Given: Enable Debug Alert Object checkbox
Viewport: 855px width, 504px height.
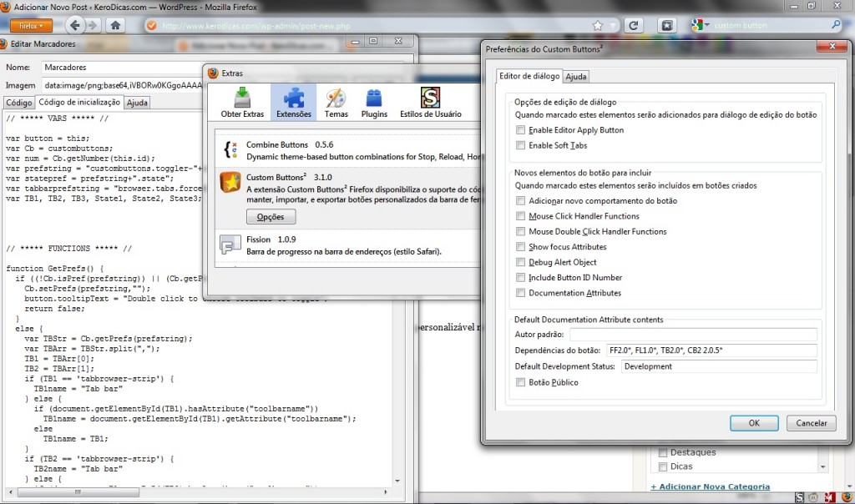Looking at the screenshot, I should pyautogui.click(x=521, y=262).
